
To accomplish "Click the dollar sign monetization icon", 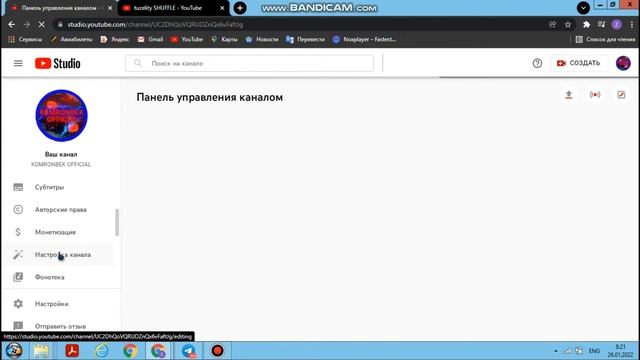I will pos(18,232).
